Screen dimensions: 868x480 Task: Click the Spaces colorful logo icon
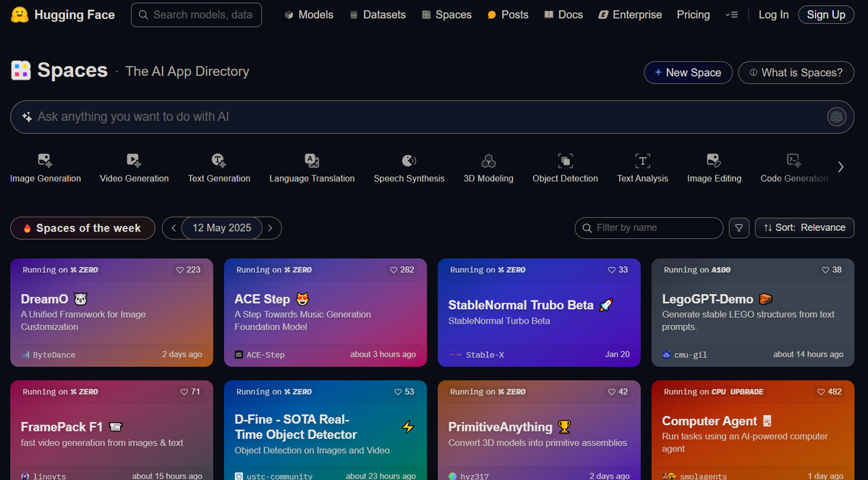(20, 70)
